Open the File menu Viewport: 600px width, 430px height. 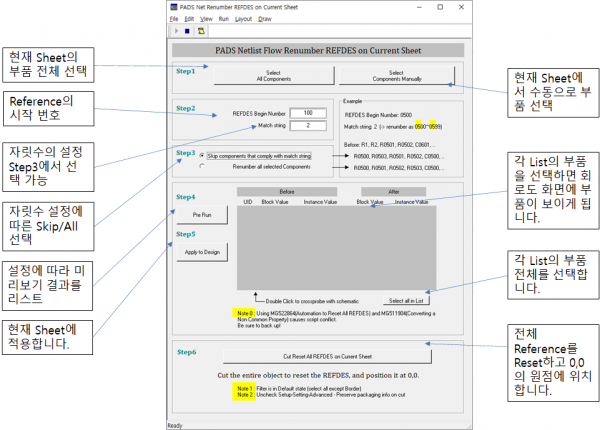[x=174, y=19]
